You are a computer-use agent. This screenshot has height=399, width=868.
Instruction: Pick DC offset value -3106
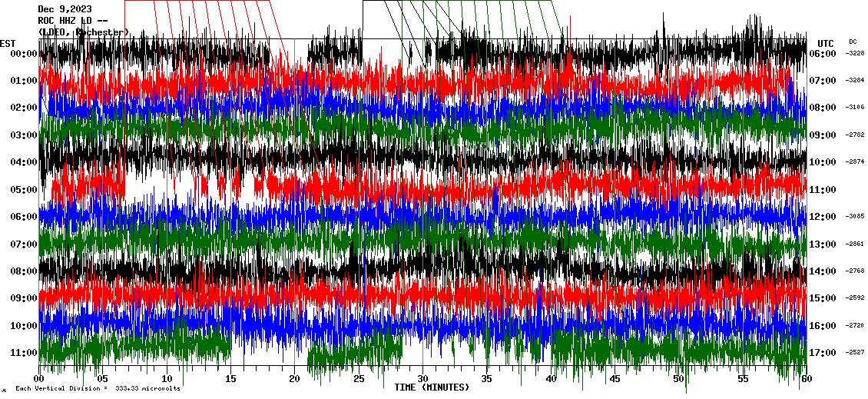click(x=855, y=108)
